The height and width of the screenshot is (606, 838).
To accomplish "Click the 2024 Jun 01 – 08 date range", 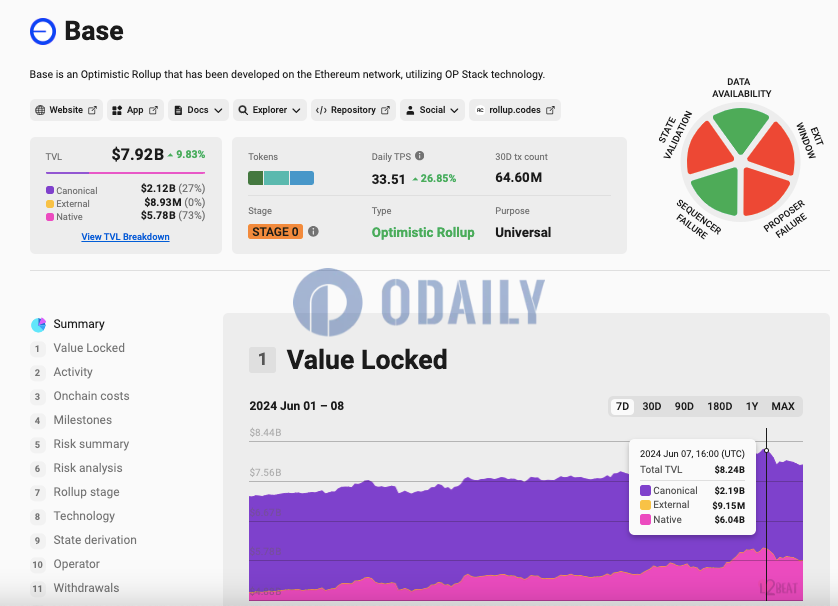I will point(297,406).
